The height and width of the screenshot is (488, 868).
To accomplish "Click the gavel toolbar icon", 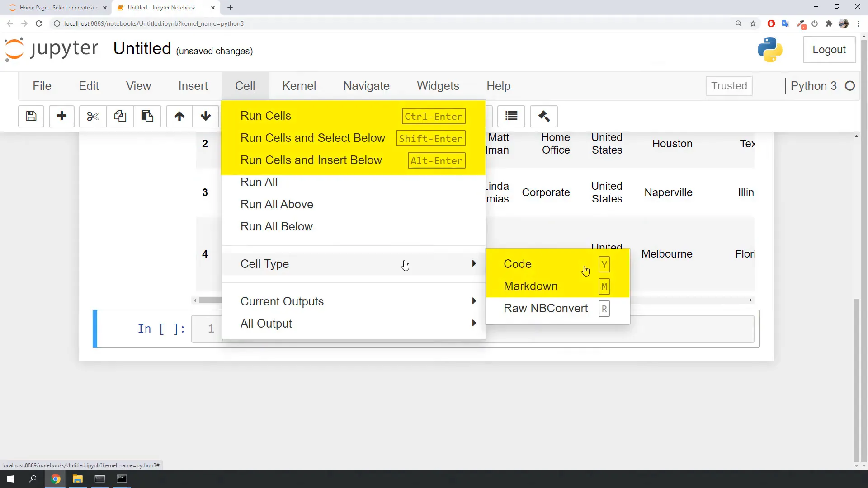I will coord(544,116).
